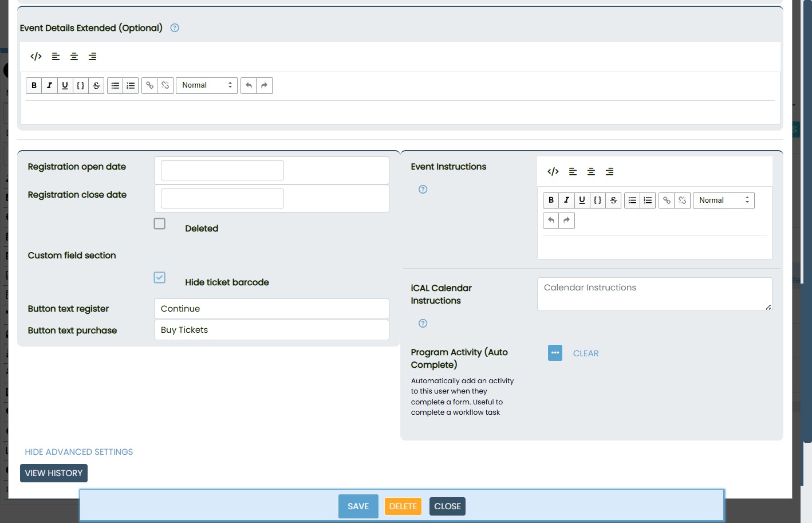This screenshot has width=812, height=523.
Task: Open Normal format dropdown in Event Instructions
Action: pyautogui.click(x=723, y=200)
